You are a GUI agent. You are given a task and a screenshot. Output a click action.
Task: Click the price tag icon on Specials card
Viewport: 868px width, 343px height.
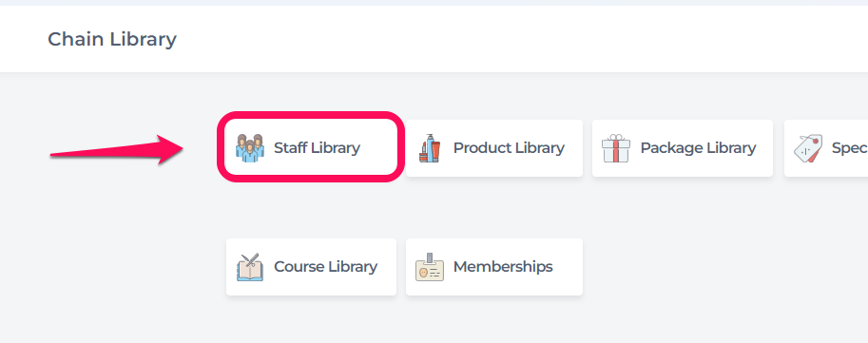[x=808, y=148]
